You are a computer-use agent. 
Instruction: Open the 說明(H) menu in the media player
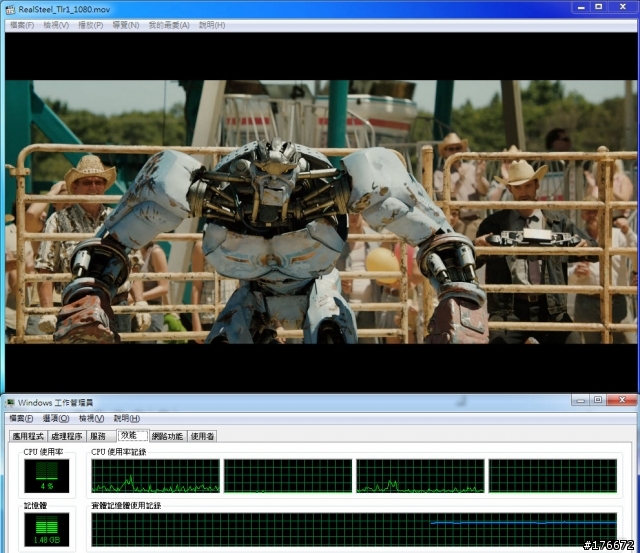pyautogui.click(x=212, y=25)
